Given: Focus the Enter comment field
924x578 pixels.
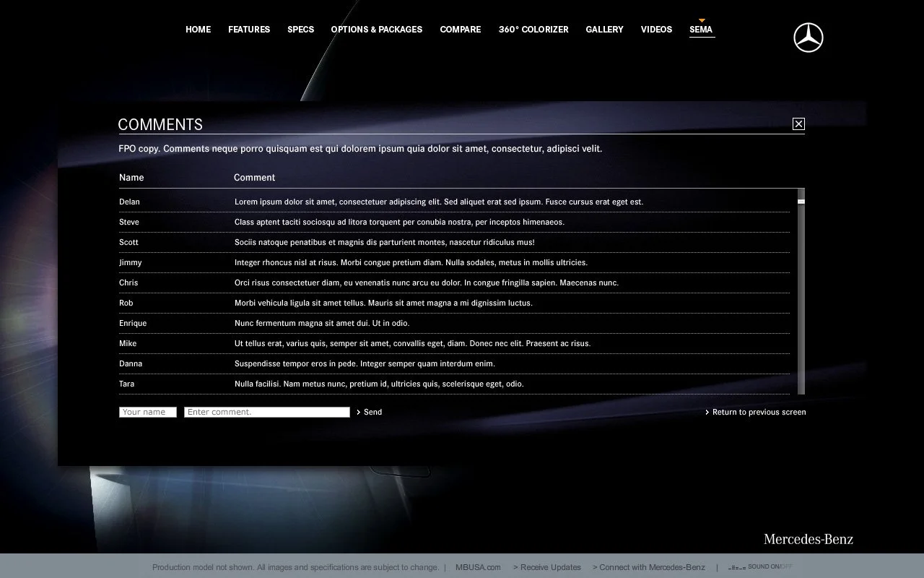Looking at the screenshot, I should [267, 412].
